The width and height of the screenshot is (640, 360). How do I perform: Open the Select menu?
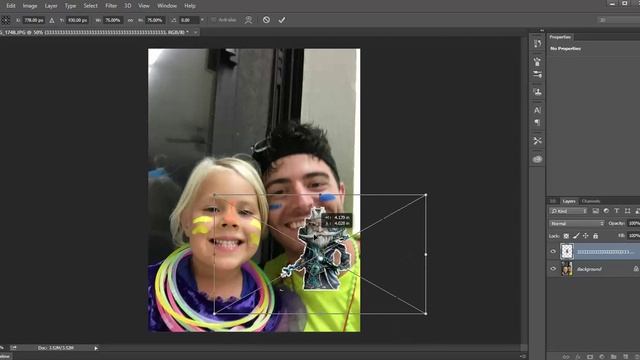click(91, 6)
